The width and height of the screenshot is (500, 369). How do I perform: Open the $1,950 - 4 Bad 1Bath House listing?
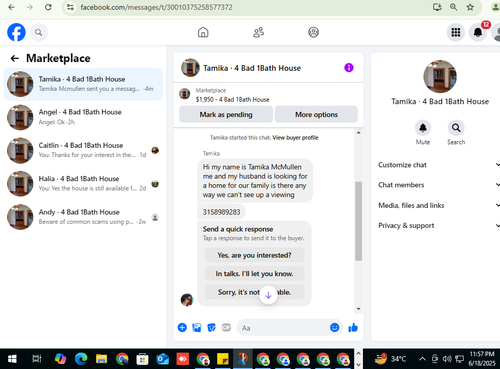[233, 99]
